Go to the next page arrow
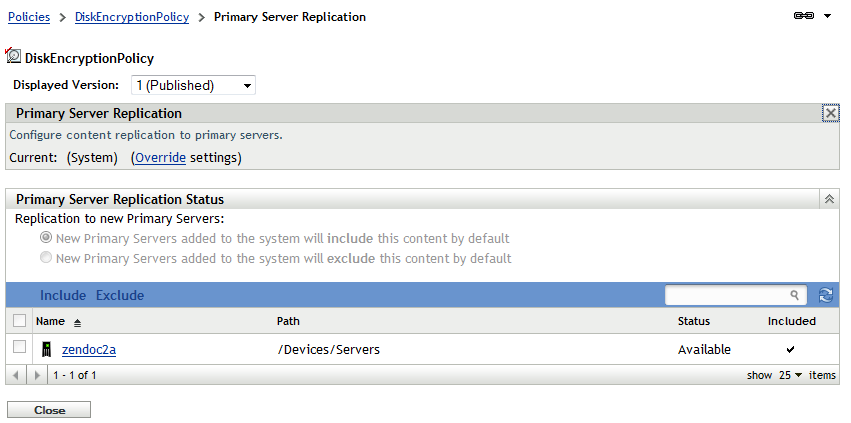The height and width of the screenshot is (423, 851). 37,375
